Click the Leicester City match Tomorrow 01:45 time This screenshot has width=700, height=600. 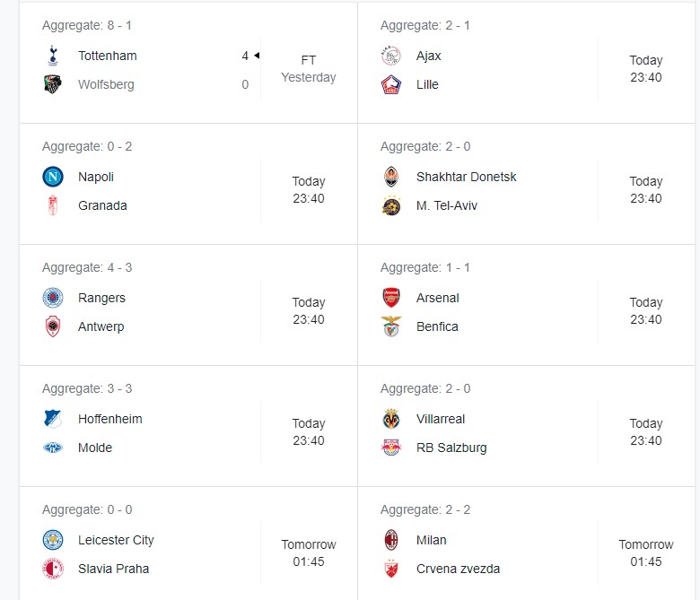[308, 553]
